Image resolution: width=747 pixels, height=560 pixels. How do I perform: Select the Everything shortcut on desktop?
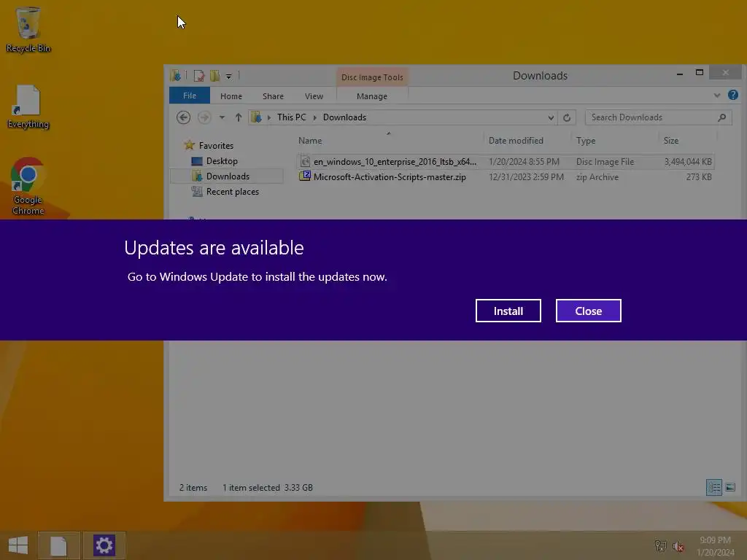pyautogui.click(x=28, y=106)
